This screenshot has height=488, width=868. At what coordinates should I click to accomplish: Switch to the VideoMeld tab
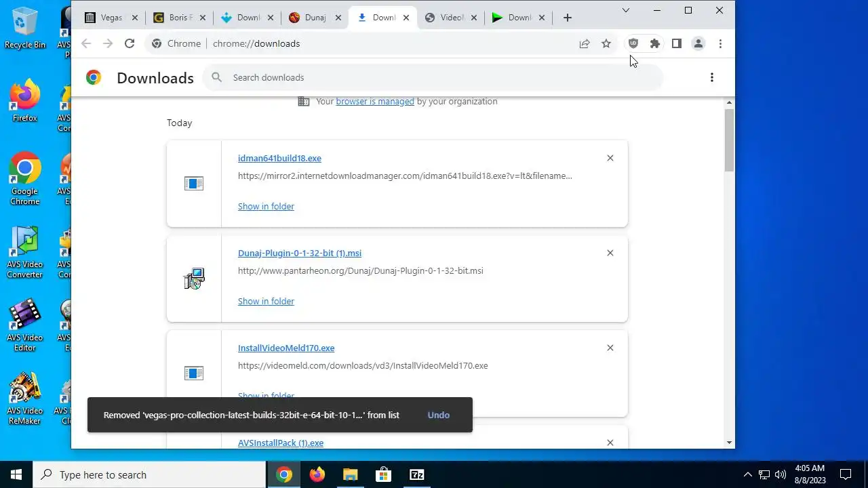pos(451,18)
